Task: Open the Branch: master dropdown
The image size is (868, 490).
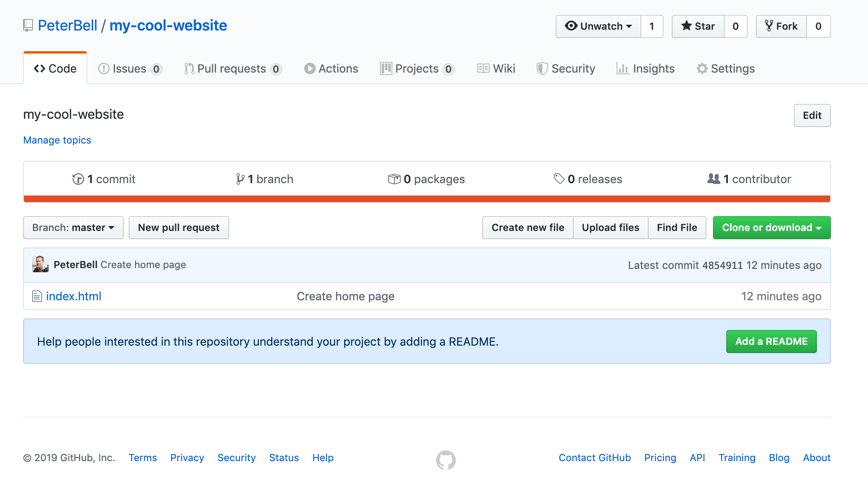Action: [73, 228]
